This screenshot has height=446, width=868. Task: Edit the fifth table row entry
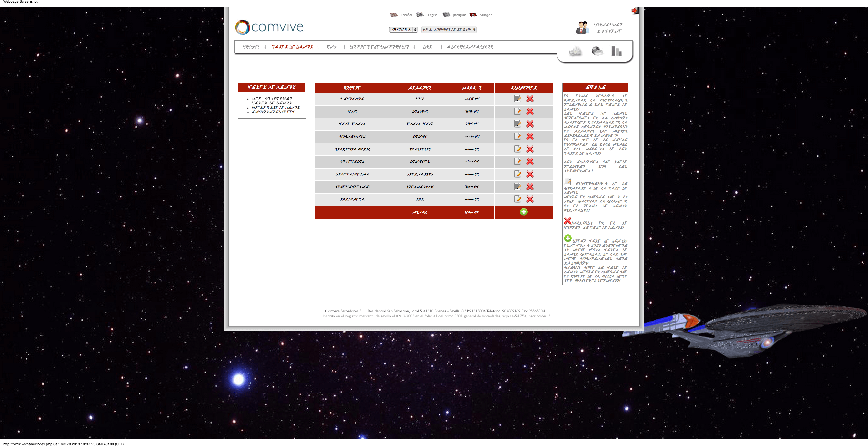[517, 149]
